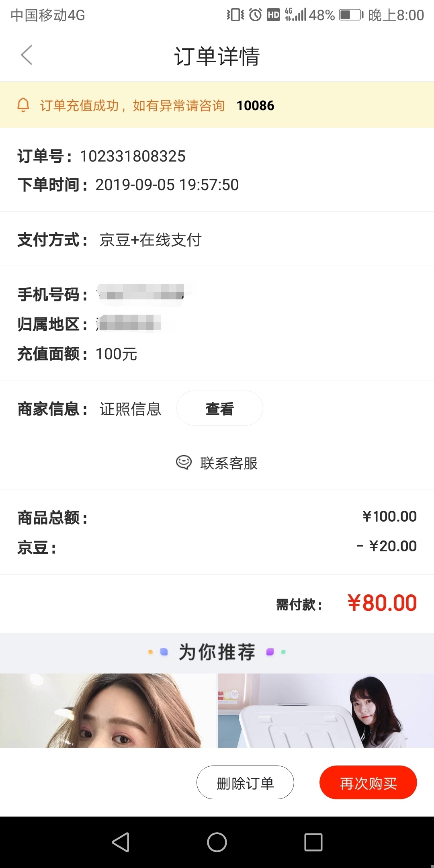434x868 pixels.
Task: Tap the 查看 button for merchant info
Action: [x=220, y=408]
